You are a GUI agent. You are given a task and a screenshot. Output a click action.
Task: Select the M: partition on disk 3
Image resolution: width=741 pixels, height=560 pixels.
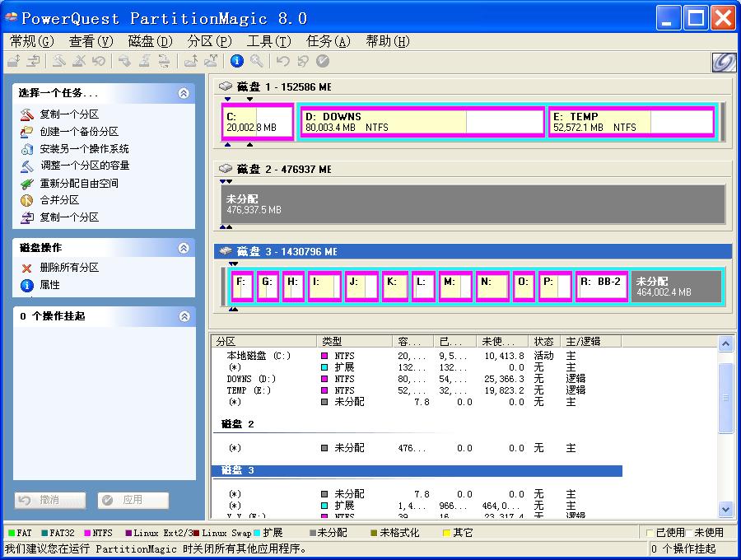coord(455,287)
